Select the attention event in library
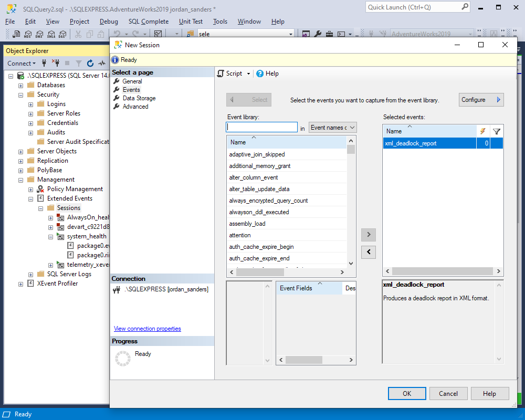Image resolution: width=525 pixels, height=420 pixels. 287,235
